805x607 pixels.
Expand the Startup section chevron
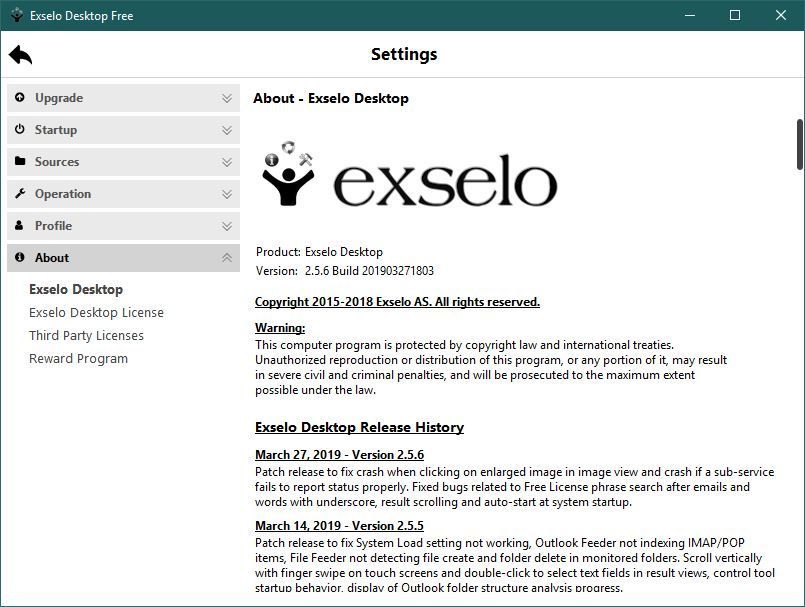coord(227,130)
